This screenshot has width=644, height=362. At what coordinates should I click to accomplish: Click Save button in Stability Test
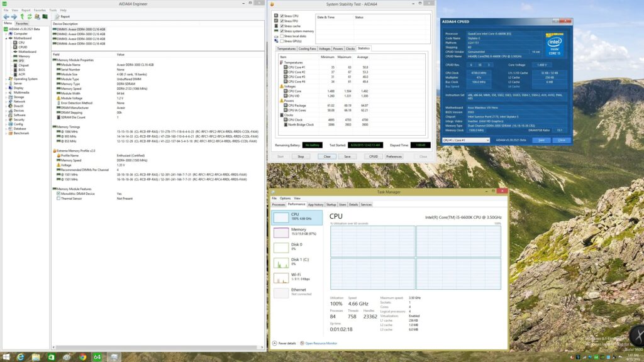(347, 156)
